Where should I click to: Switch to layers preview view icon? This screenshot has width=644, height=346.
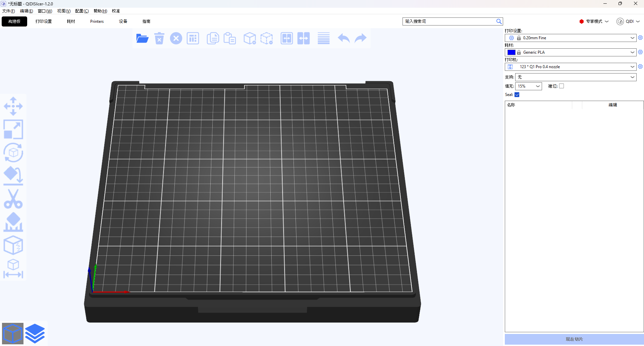35,334
